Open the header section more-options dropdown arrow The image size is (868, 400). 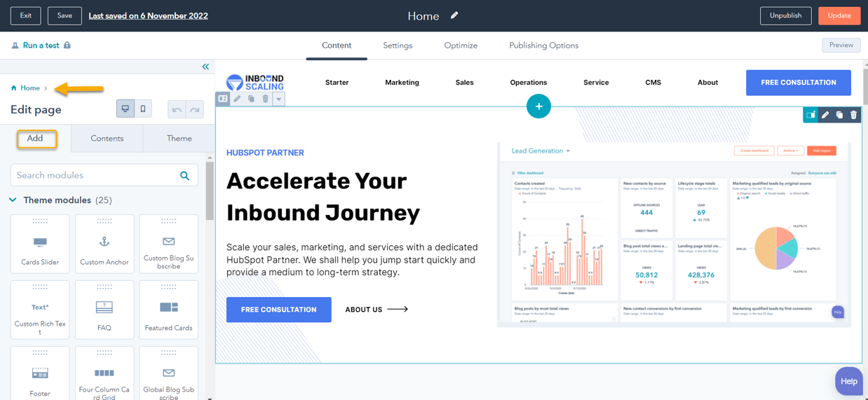tap(278, 99)
